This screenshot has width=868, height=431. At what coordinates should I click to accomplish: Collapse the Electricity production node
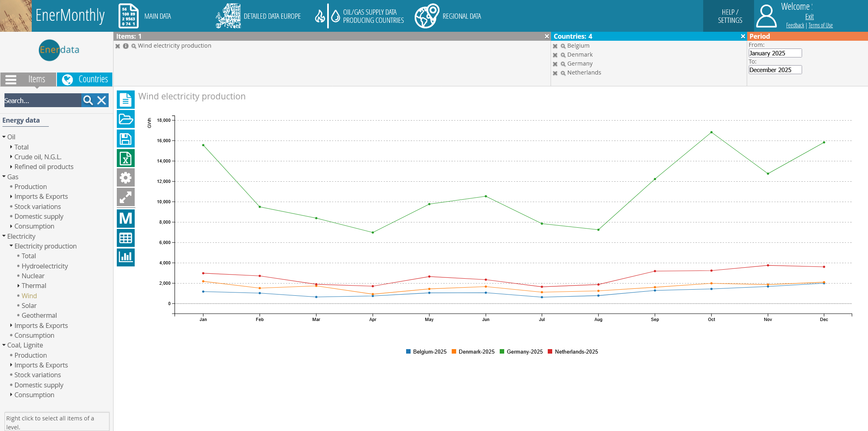pos(11,246)
